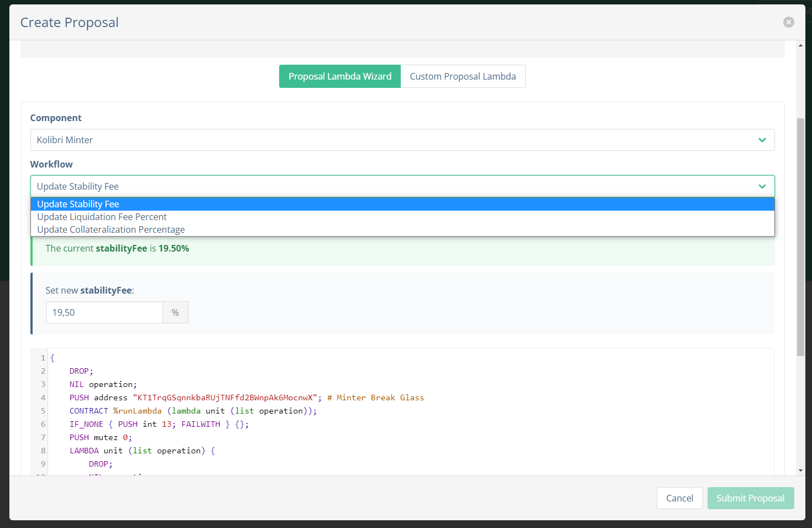
Task: Click the Workflow dropdown chevron arrow
Action: [x=762, y=186]
